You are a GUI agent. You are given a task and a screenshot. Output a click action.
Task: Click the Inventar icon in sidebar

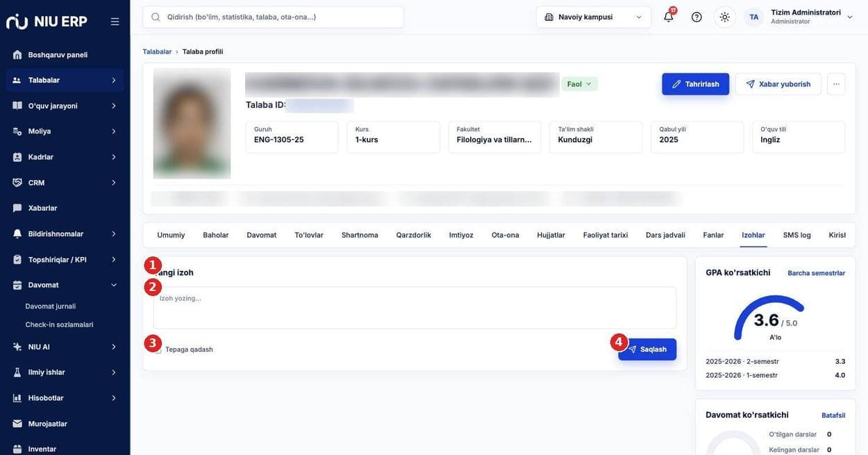pyautogui.click(x=17, y=449)
